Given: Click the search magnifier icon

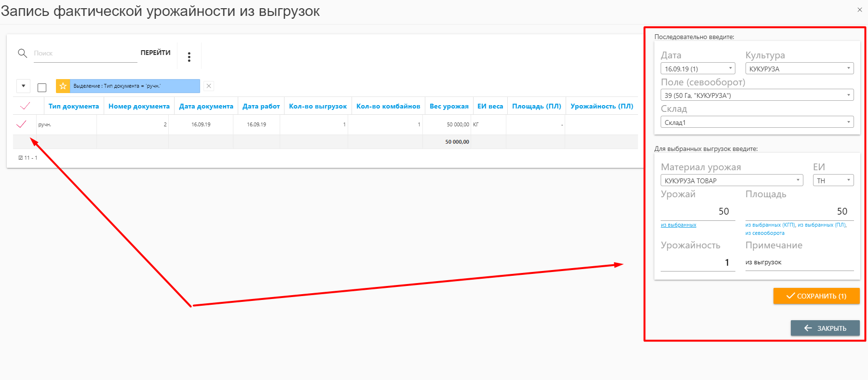Looking at the screenshot, I should tap(22, 53).
